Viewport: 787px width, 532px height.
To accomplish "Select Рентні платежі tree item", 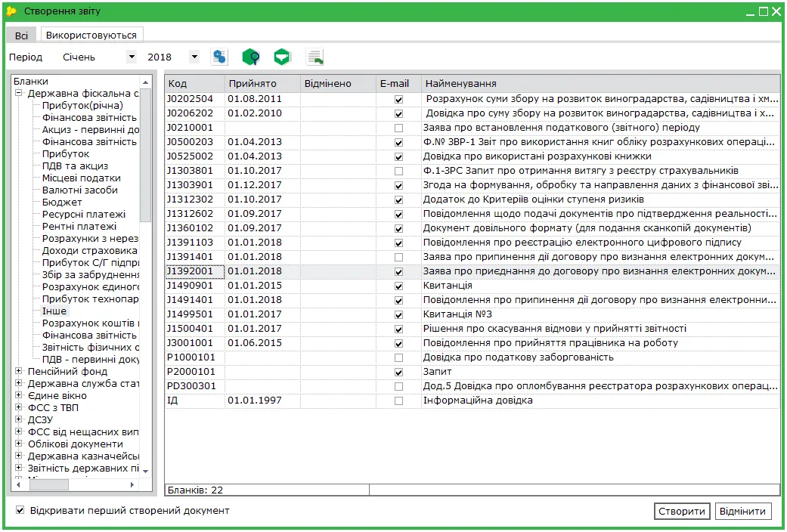I will click(x=79, y=226).
